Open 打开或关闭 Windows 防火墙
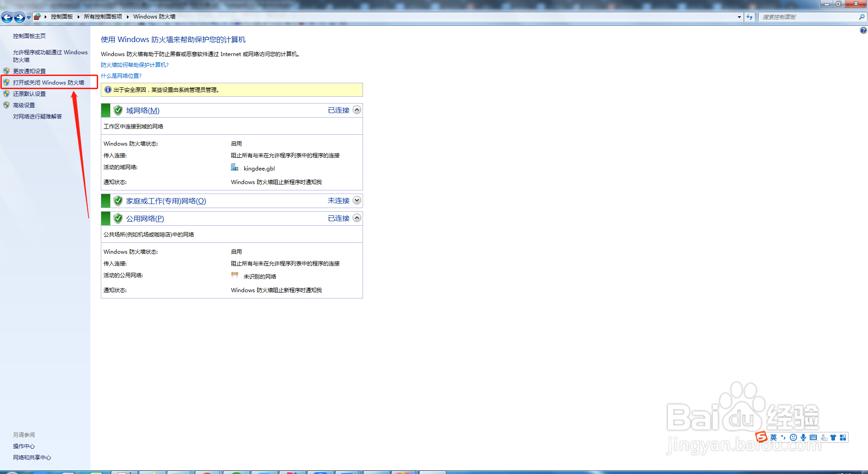The image size is (868, 474). click(x=49, y=82)
